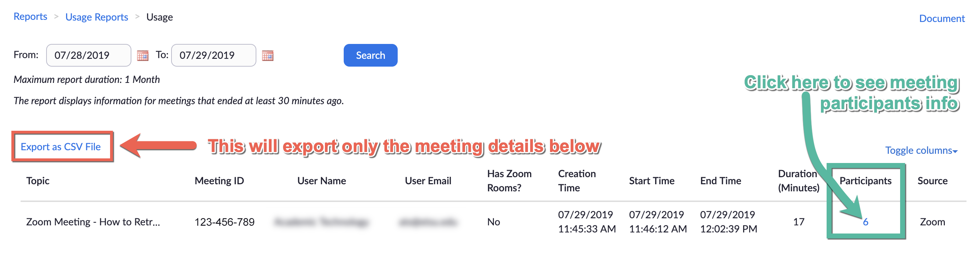This screenshot has height=270, width=980.
Task: Click the meeting ID 123-456-789 cell
Action: (224, 222)
